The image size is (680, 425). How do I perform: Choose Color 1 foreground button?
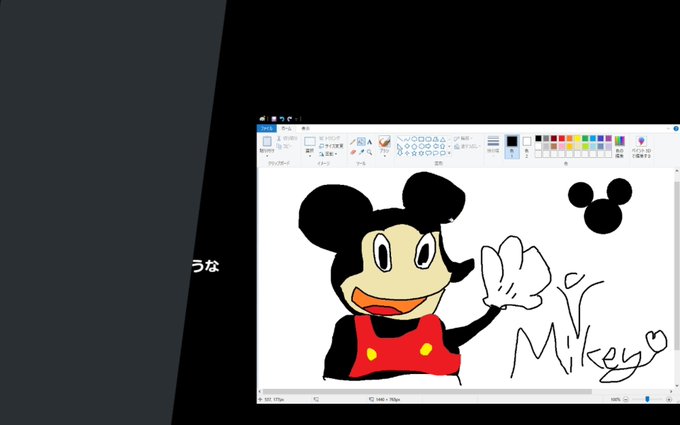click(512, 147)
